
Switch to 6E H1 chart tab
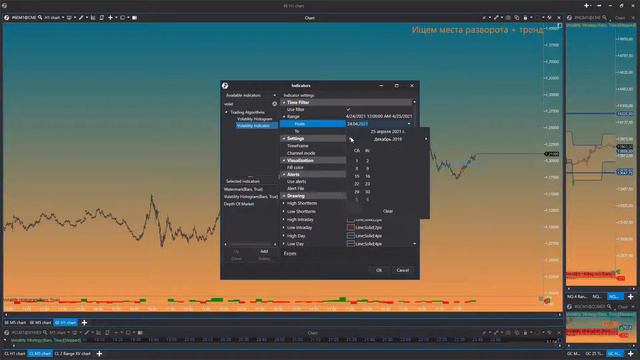click(65, 322)
